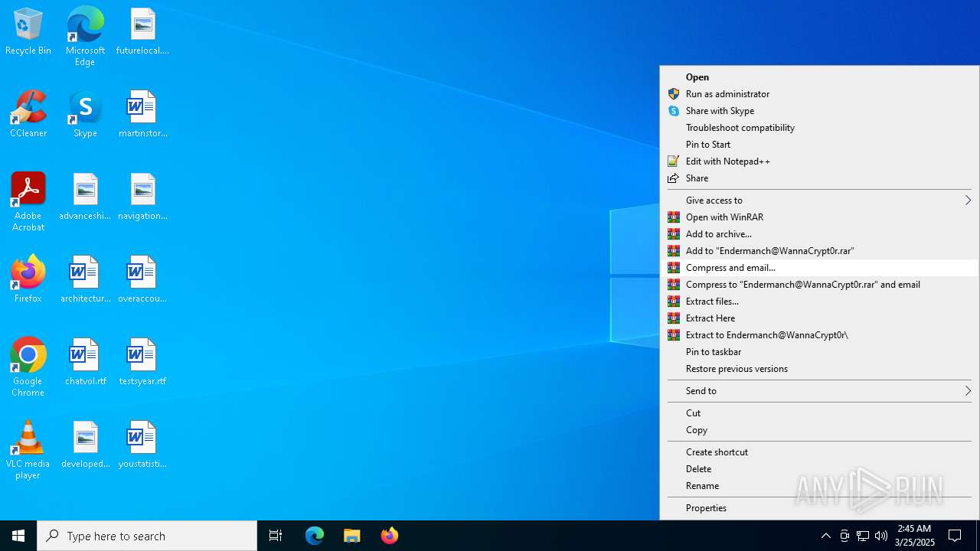Viewport: 980px width, 551px height.
Task: Choose Open with WinRAR
Action: tap(819, 217)
